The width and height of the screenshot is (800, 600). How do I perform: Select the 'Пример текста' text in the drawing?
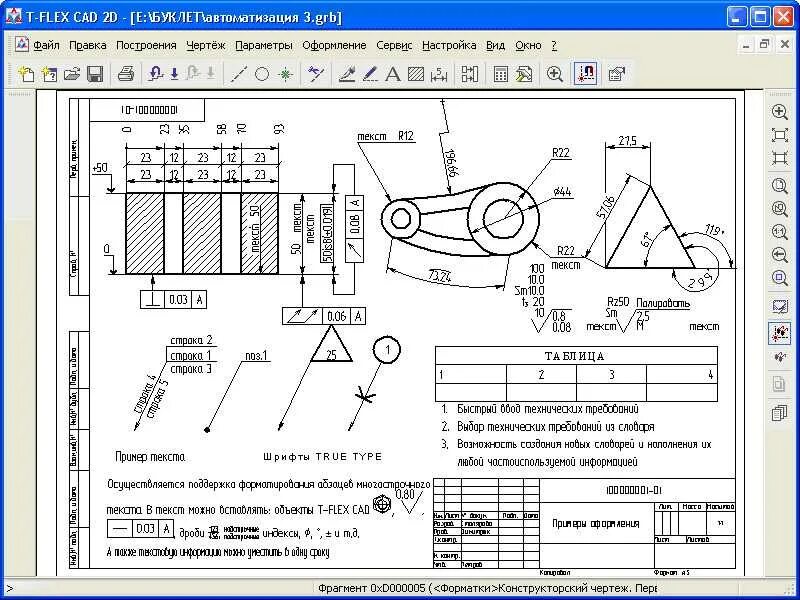pos(151,457)
